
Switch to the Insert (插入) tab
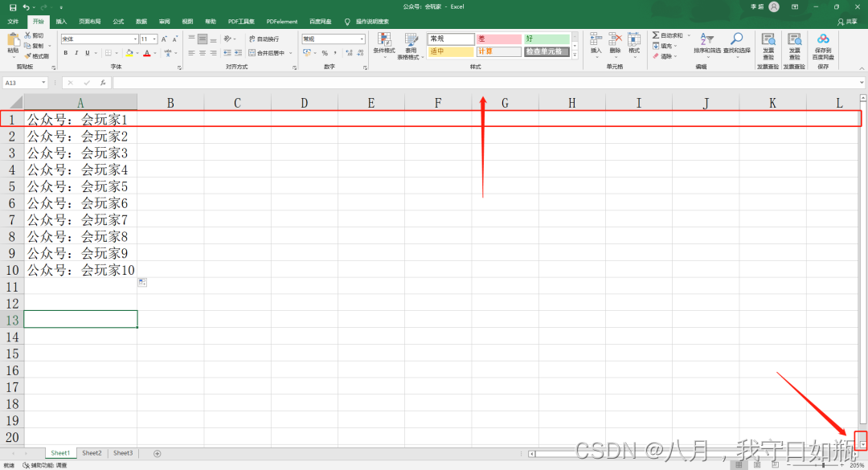[61, 22]
